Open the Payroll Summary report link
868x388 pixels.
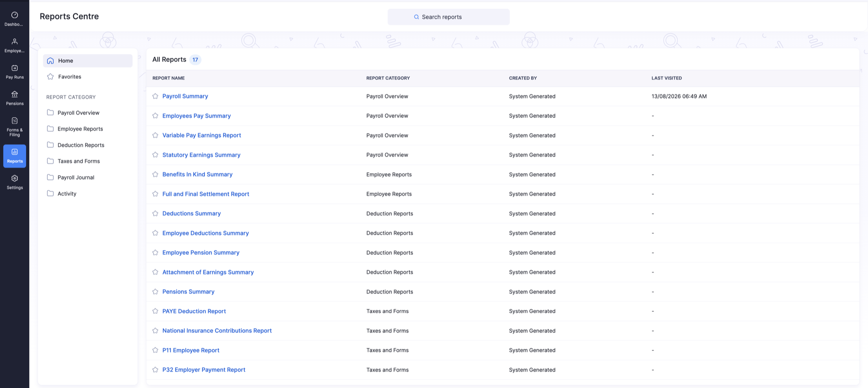coord(185,96)
